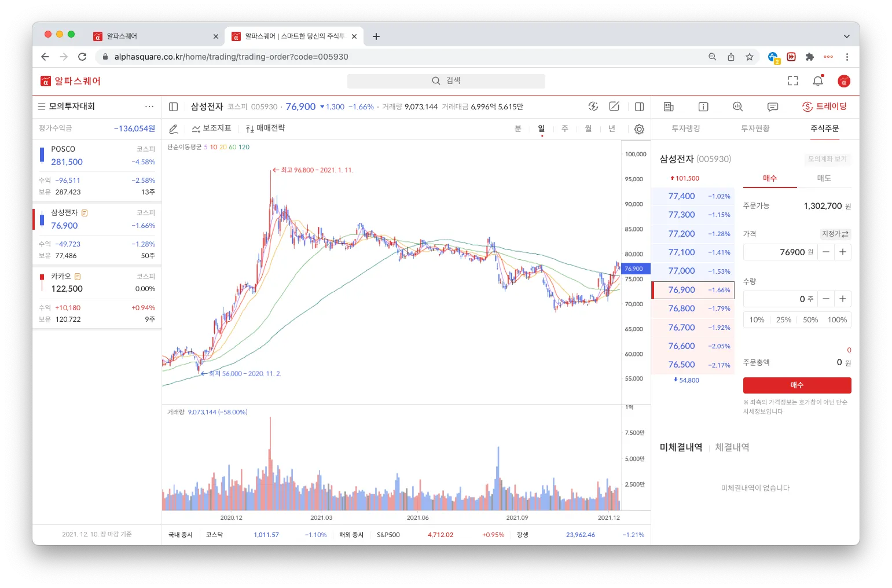Screen dimensions: 892x588
Task: Open a new browser tab
Action: pyautogui.click(x=376, y=36)
